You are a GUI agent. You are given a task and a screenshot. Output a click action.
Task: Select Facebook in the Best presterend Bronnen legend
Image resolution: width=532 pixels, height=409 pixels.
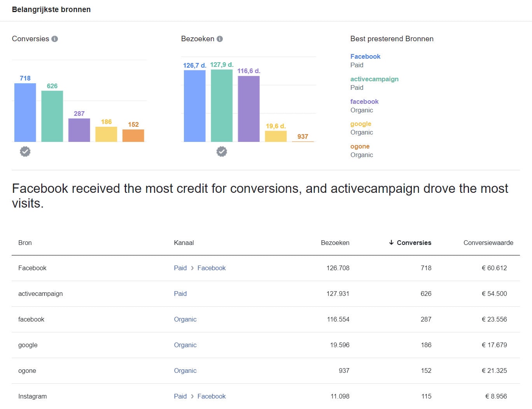(365, 56)
